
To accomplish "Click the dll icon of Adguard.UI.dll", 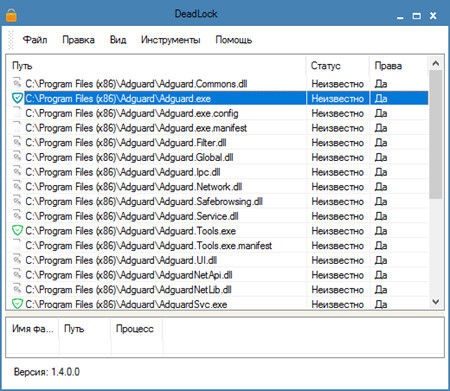I will point(17,260).
